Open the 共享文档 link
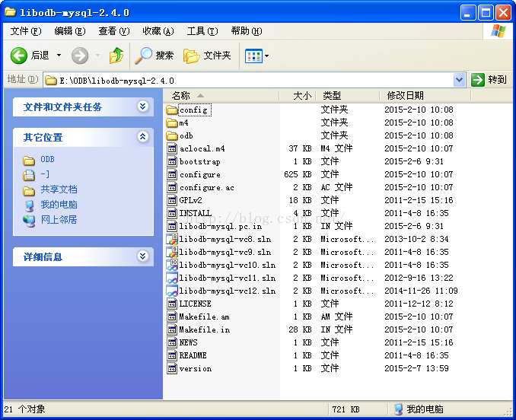 (x=59, y=189)
